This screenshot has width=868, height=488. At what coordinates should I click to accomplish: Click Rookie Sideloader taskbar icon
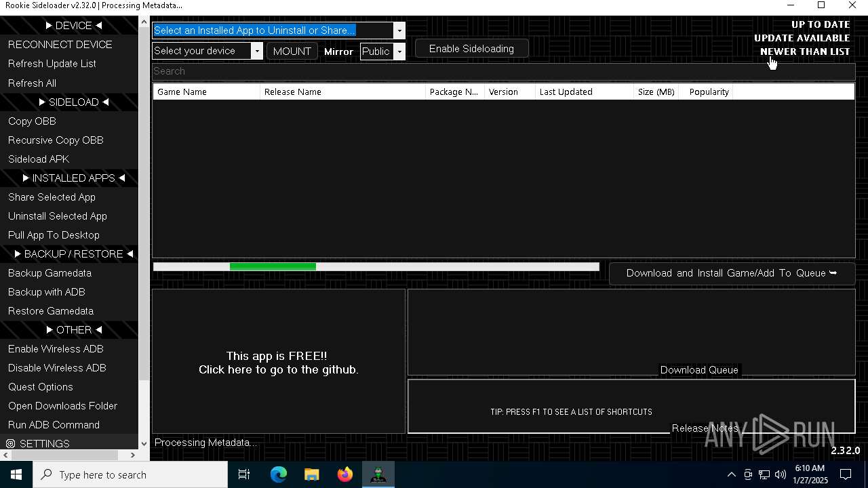pyautogui.click(x=378, y=474)
